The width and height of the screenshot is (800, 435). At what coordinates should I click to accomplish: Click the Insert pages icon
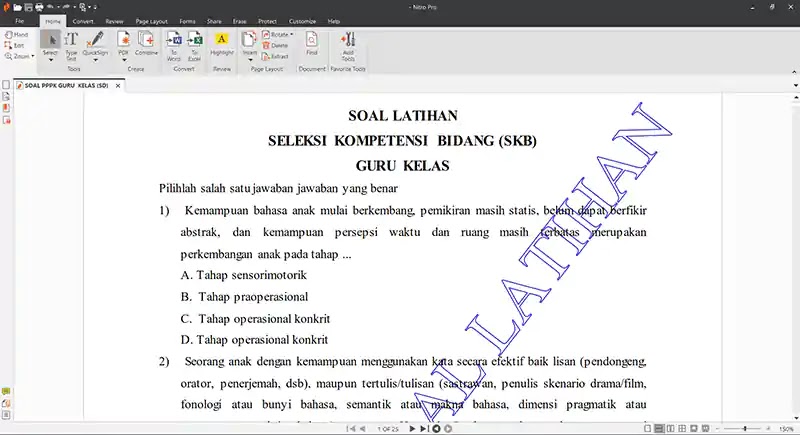tap(249, 40)
